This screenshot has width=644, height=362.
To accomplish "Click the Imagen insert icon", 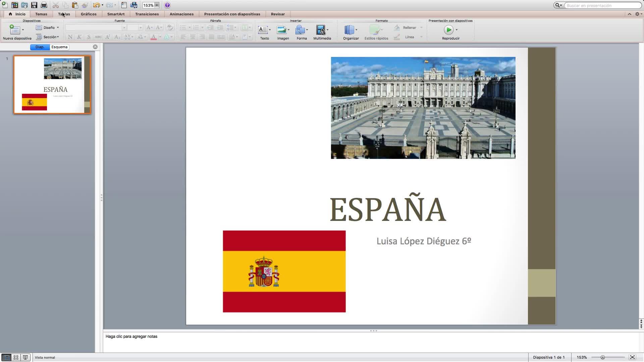I will coord(282,30).
